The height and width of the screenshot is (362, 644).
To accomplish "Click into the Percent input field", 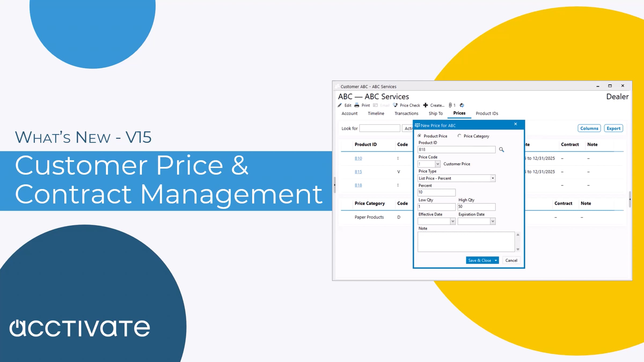I will [436, 192].
